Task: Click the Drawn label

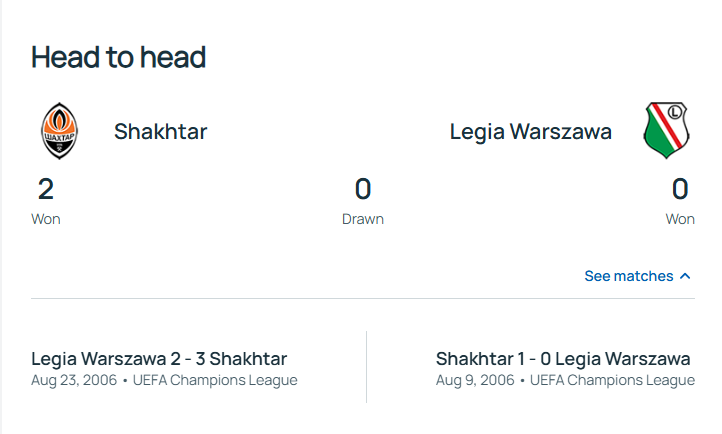Action: tap(363, 219)
